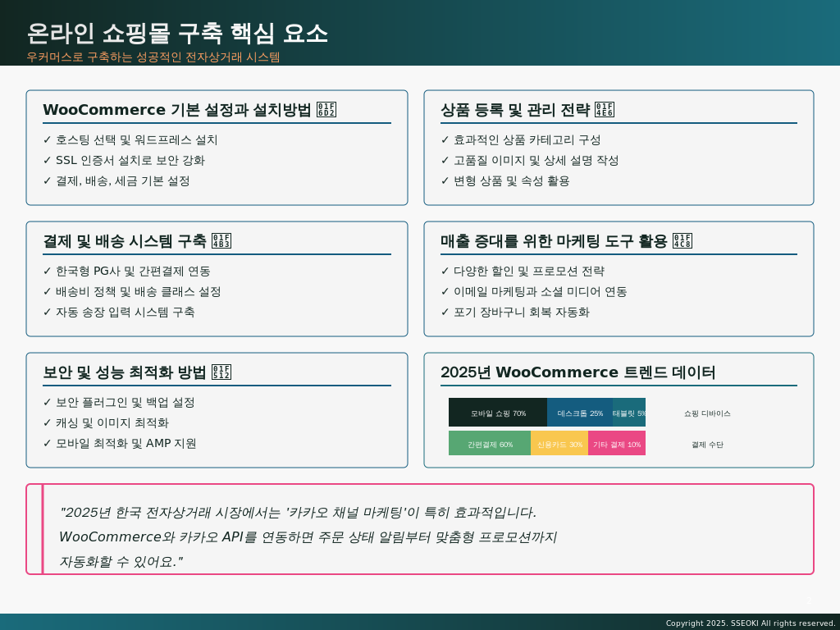Click the 1F512 glyph box after 보안 및 성능 heading
The height and width of the screenshot is (630, 840).
(221, 372)
